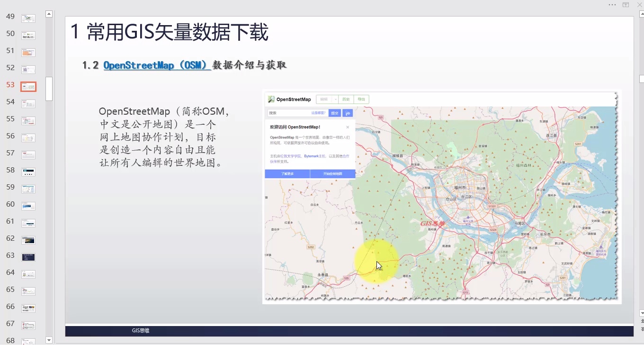644x345 pixels.
Task: Open the 编辑 dropdown caret
Action: (x=336, y=100)
